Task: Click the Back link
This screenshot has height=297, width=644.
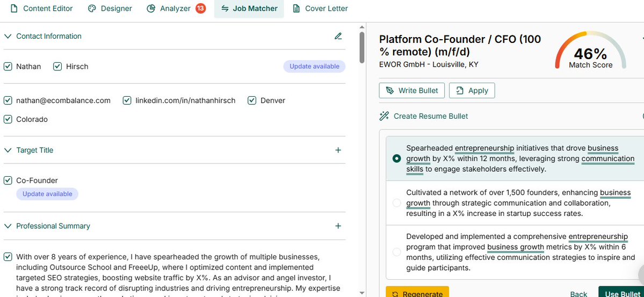Action: [x=578, y=294]
